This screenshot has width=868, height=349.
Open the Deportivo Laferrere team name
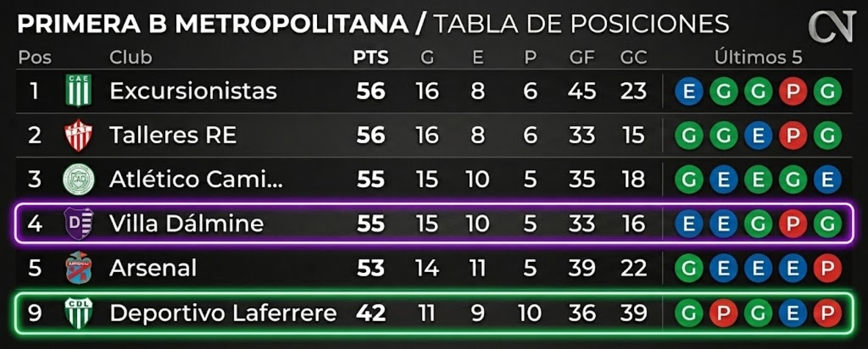(x=223, y=313)
